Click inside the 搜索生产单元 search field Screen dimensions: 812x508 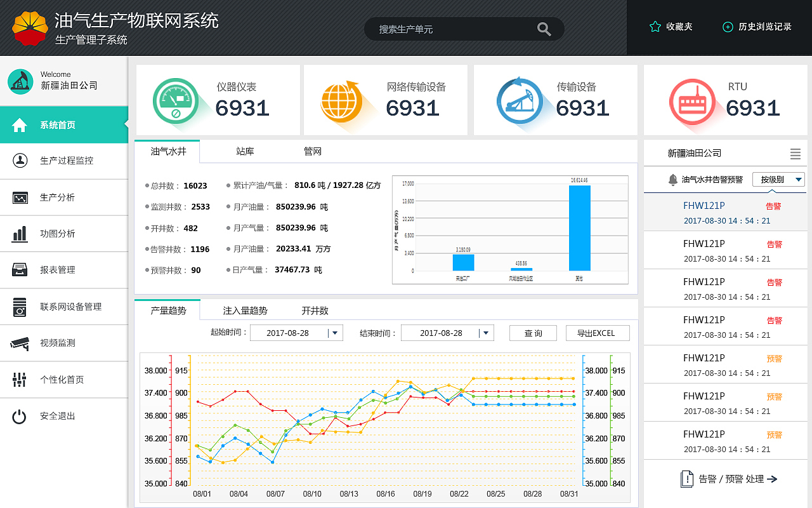tap(457, 29)
